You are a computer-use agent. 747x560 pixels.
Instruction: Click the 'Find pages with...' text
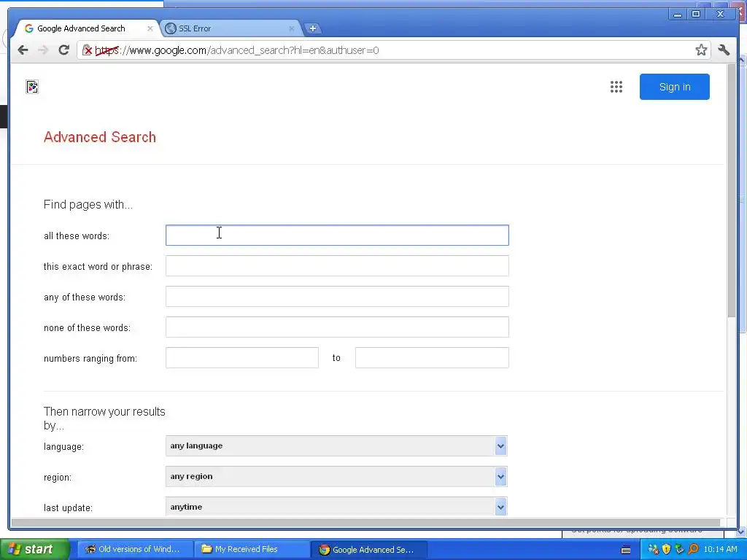click(88, 205)
